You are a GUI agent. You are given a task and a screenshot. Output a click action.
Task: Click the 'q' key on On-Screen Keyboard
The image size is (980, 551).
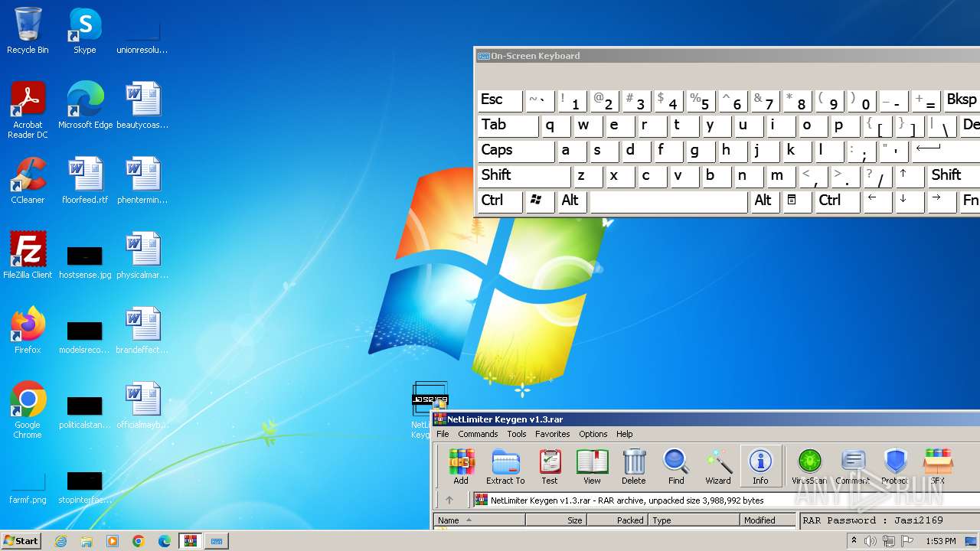click(556, 126)
